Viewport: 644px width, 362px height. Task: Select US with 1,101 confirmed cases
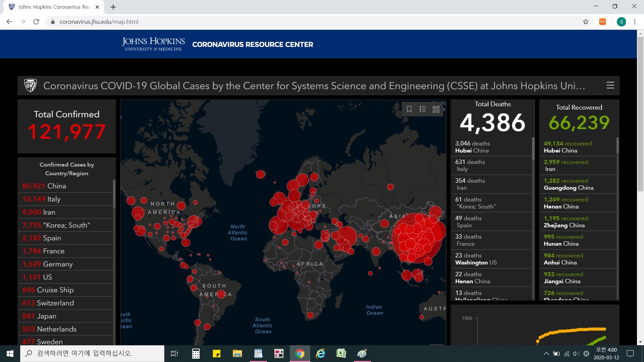65,277
